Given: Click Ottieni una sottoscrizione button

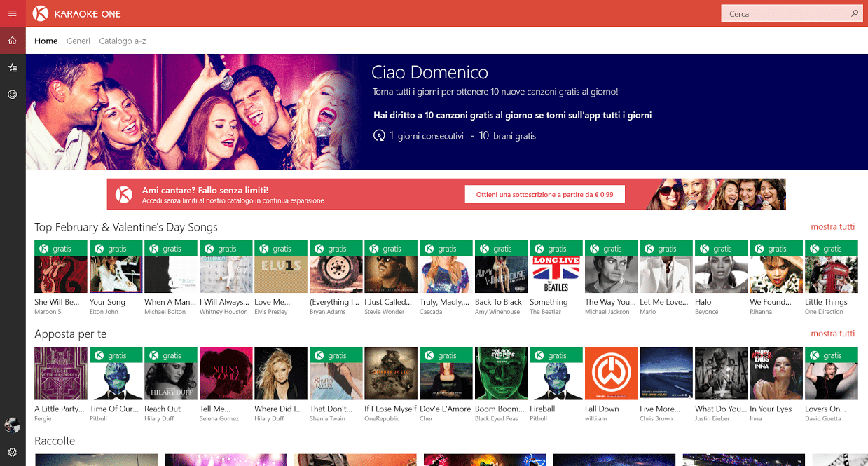Looking at the screenshot, I should (544, 194).
